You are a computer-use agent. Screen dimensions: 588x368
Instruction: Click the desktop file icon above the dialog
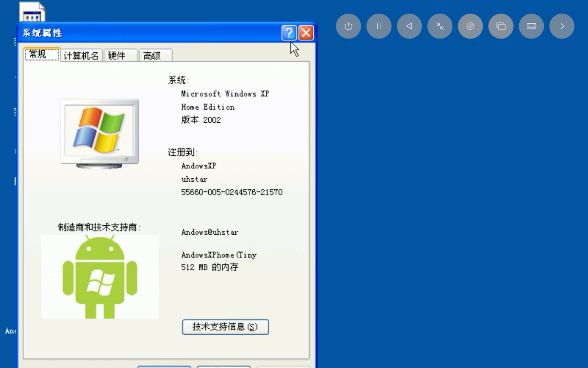click(x=32, y=12)
